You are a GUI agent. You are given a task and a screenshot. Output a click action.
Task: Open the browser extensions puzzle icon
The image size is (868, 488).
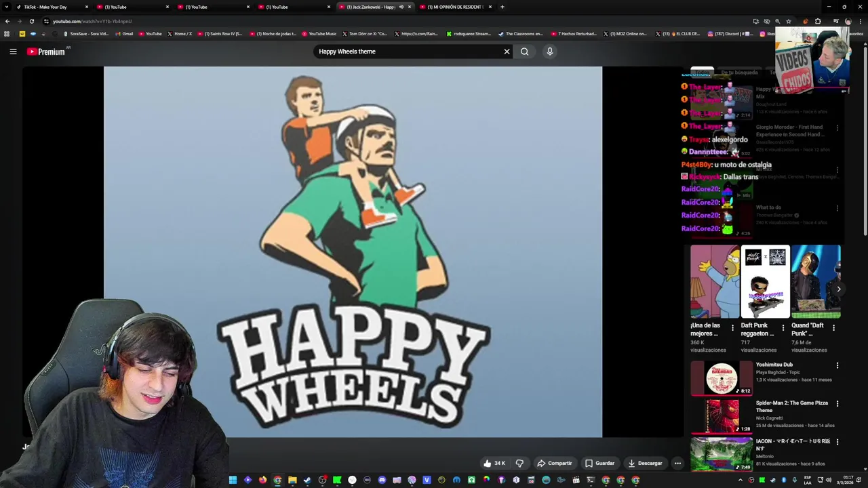818,21
